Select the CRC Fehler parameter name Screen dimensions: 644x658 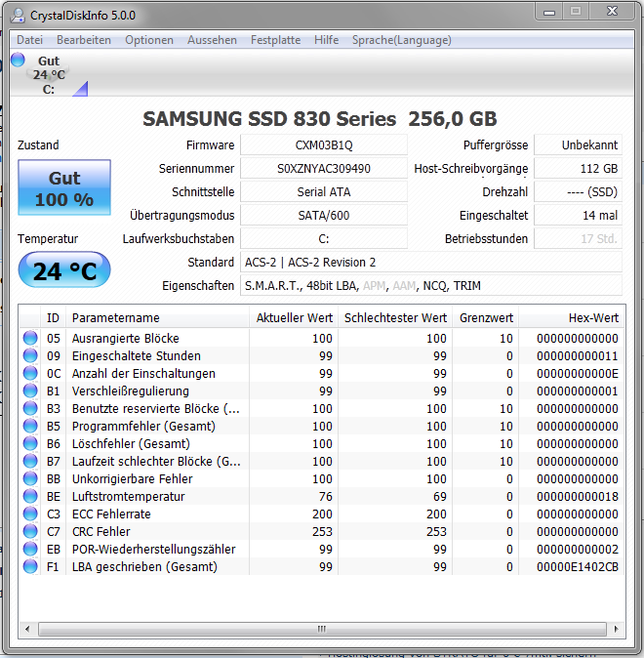pyautogui.click(x=101, y=532)
